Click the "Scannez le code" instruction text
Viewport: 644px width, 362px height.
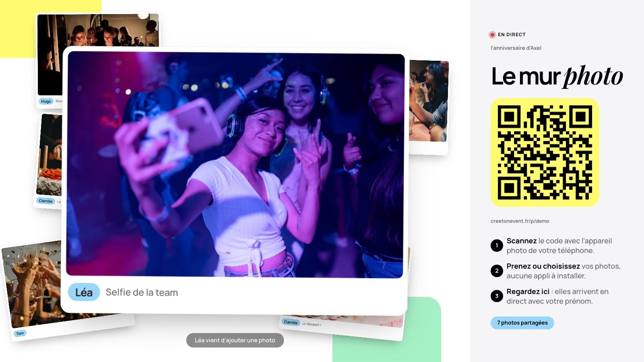559,245
